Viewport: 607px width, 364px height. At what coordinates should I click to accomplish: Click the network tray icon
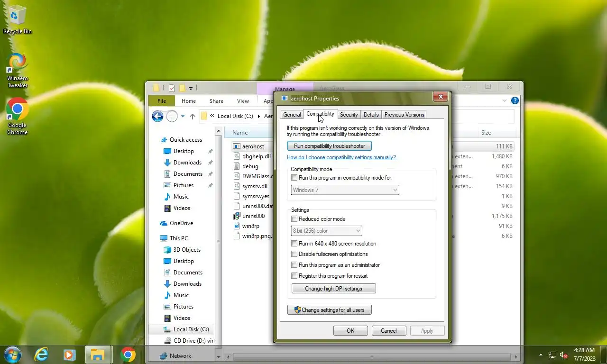click(552, 355)
